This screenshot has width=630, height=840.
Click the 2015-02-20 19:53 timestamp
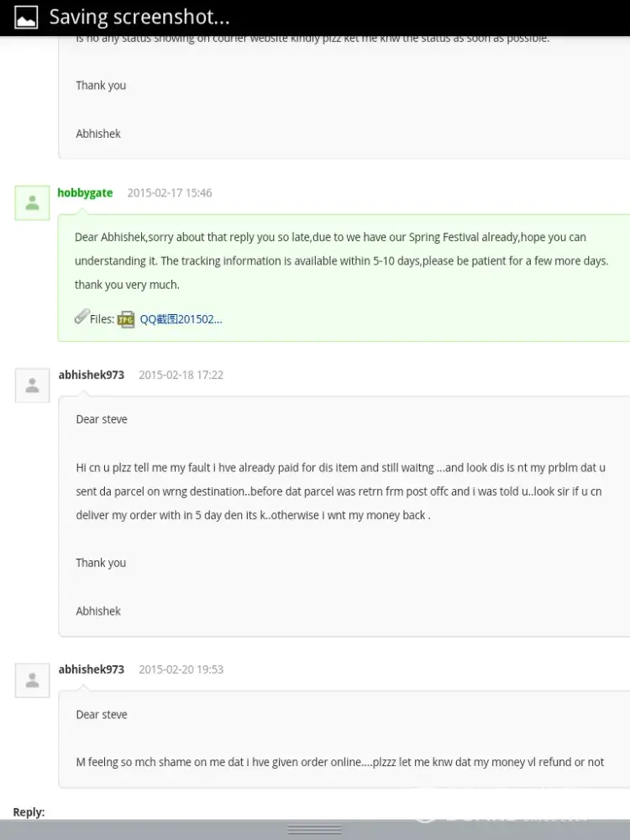tap(181, 669)
